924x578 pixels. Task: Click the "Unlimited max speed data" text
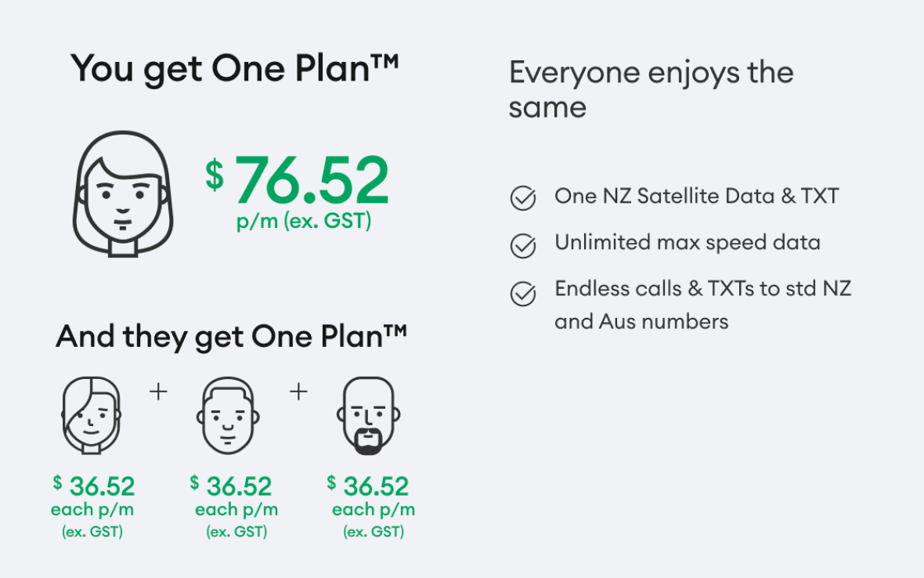[688, 243]
